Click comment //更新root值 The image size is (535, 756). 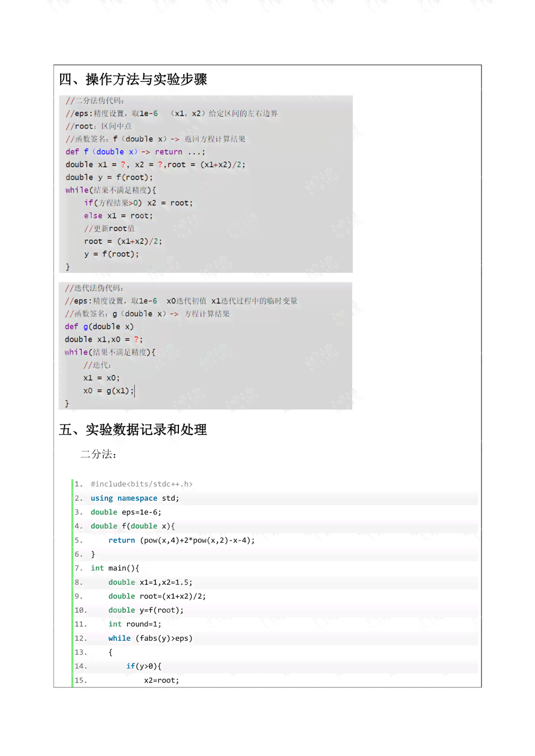109,228
